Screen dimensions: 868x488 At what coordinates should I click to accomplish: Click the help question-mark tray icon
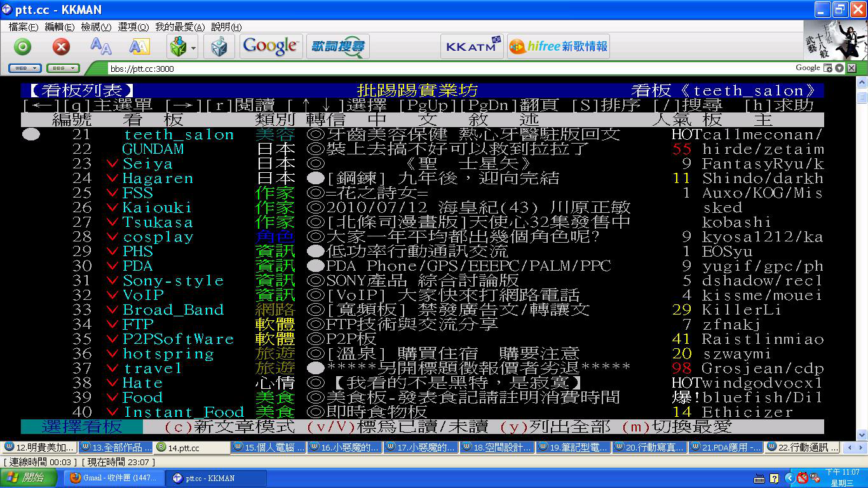tap(774, 478)
